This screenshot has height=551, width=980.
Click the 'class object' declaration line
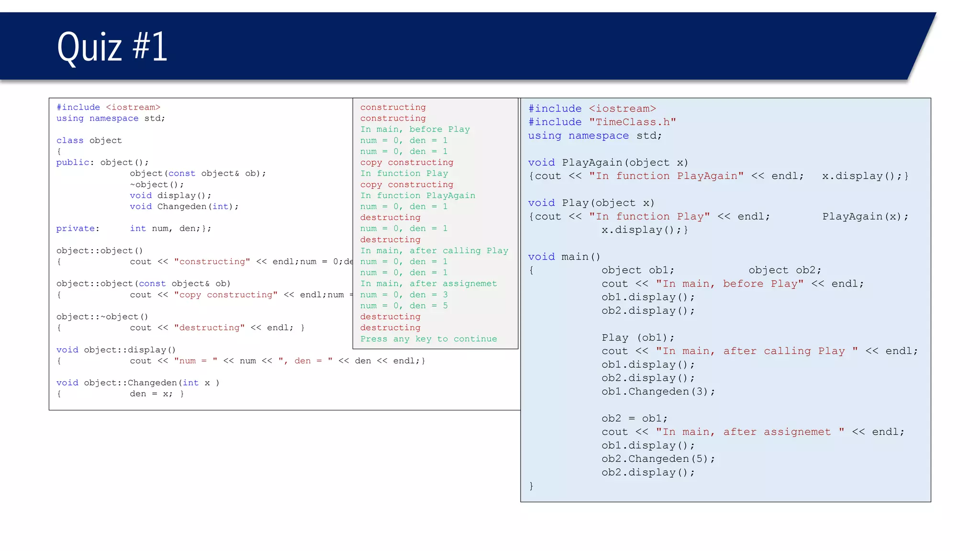point(89,140)
